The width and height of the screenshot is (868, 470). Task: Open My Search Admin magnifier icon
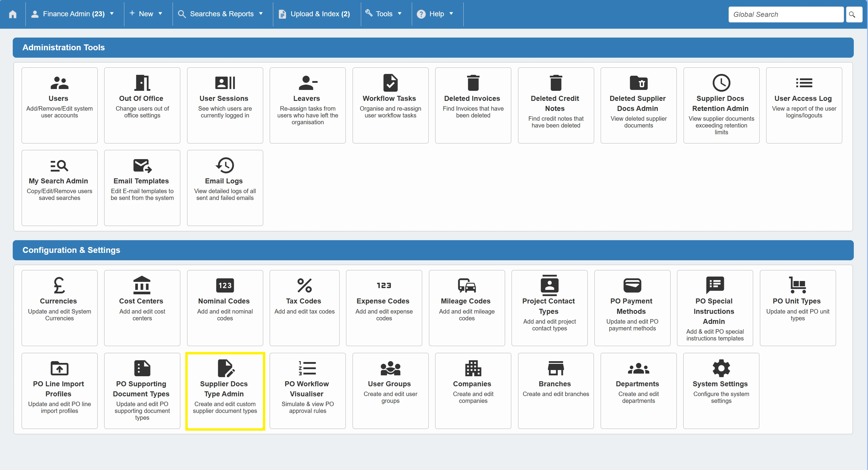(59, 165)
